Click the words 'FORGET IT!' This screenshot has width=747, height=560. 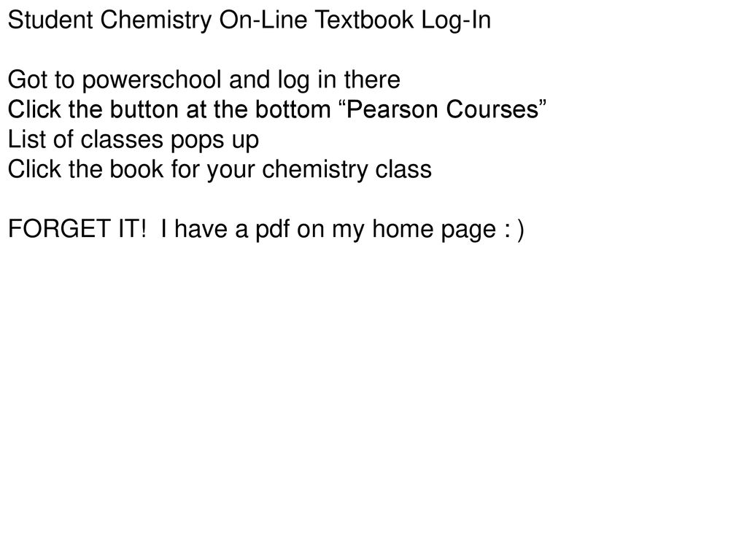(77, 229)
